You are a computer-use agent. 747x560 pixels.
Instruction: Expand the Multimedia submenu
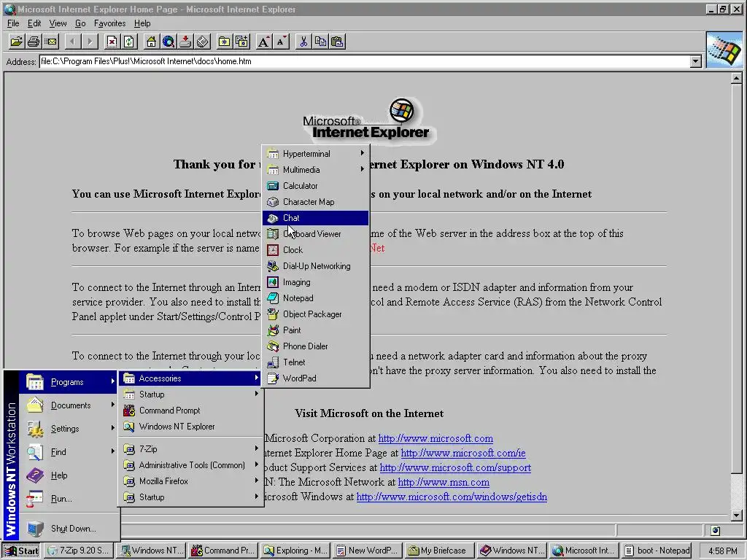(315, 170)
